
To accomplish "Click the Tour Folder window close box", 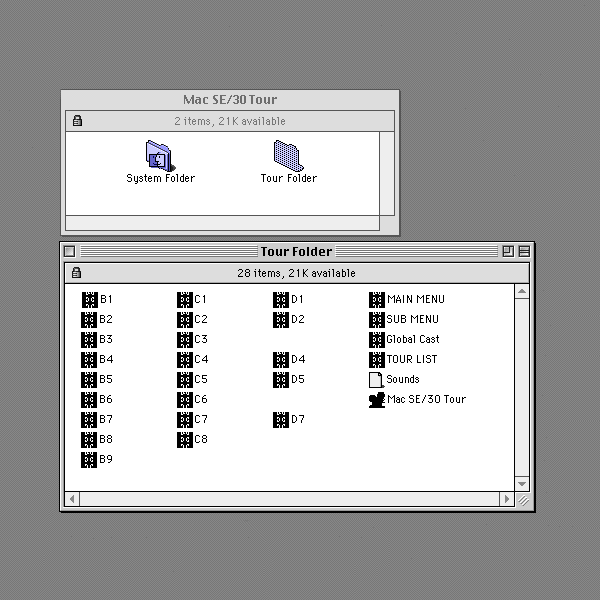I will click(x=70, y=251).
